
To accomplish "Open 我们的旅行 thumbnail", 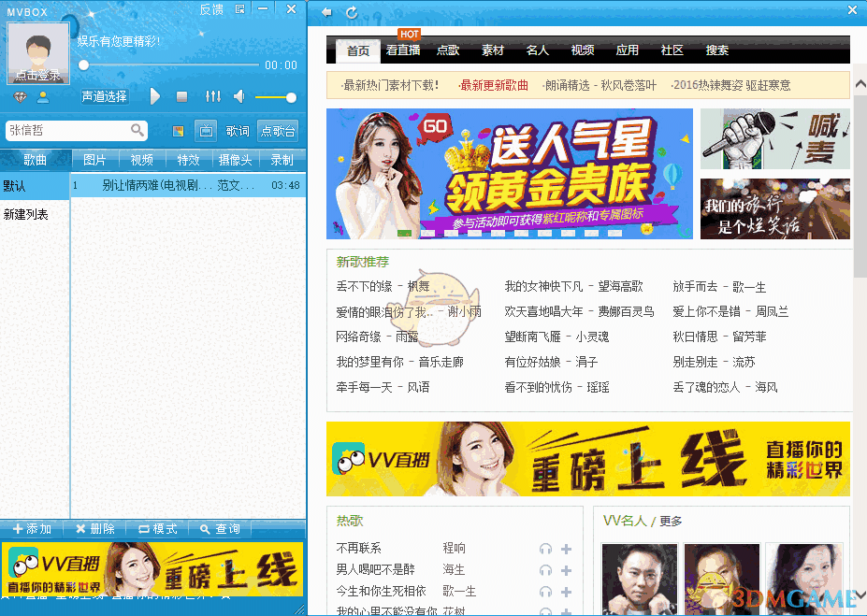I will pyautogui.click(x=774, y=208).
